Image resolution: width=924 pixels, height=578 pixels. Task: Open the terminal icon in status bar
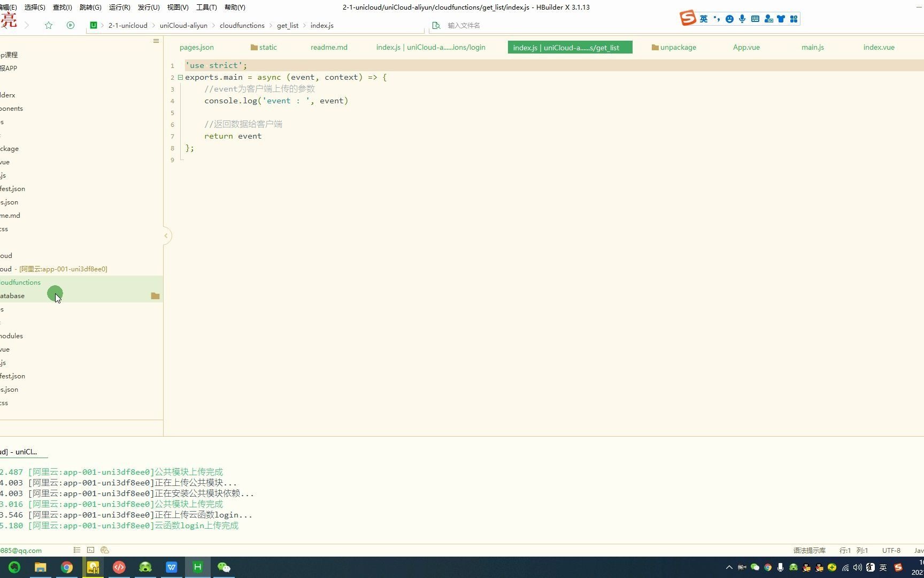click(x=91, y=550)
